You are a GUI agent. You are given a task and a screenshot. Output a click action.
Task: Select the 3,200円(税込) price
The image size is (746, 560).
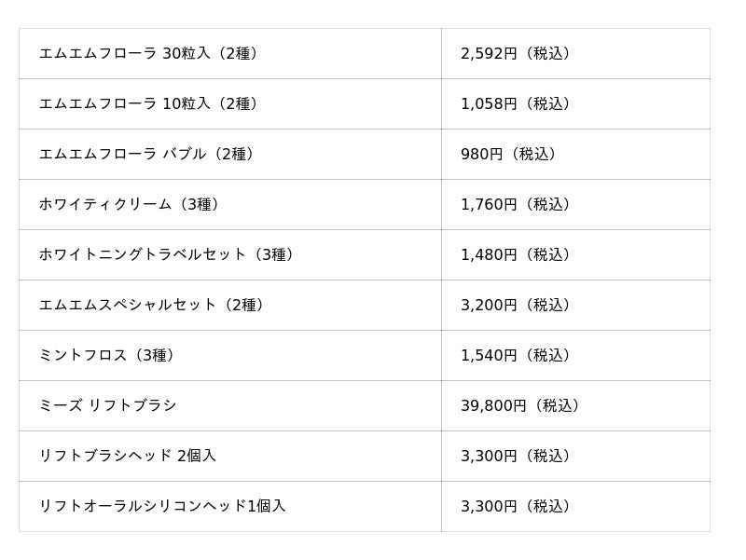[518, 306]
